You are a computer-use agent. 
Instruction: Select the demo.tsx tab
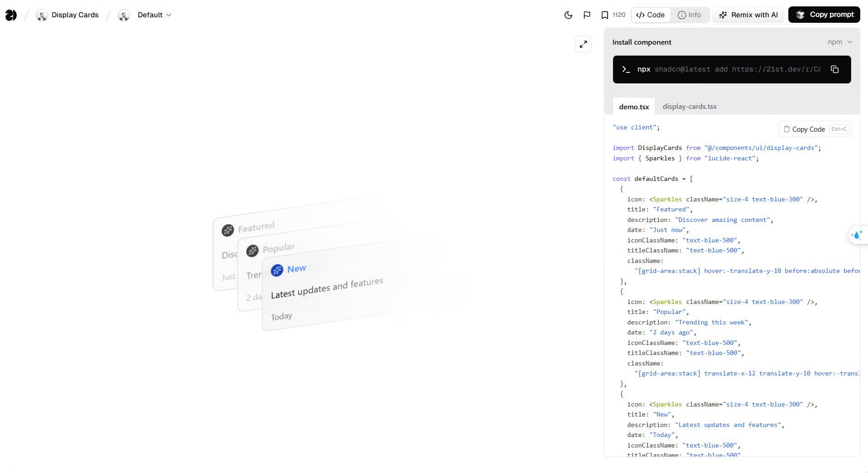(634, 107)
